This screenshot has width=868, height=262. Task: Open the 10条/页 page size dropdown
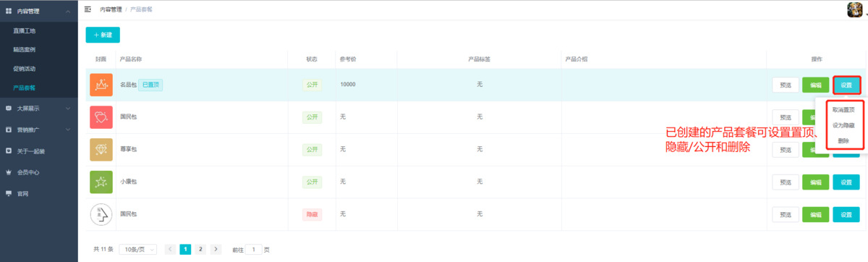tap(137, 249)
